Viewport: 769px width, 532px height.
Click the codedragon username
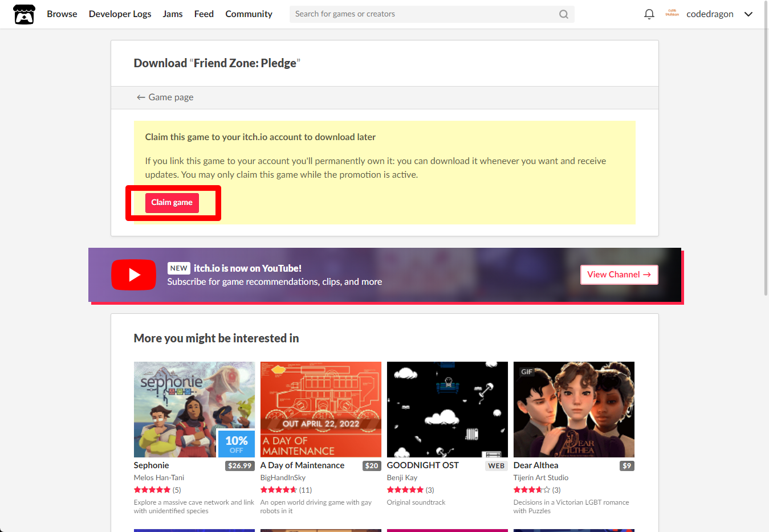point(710,14)
